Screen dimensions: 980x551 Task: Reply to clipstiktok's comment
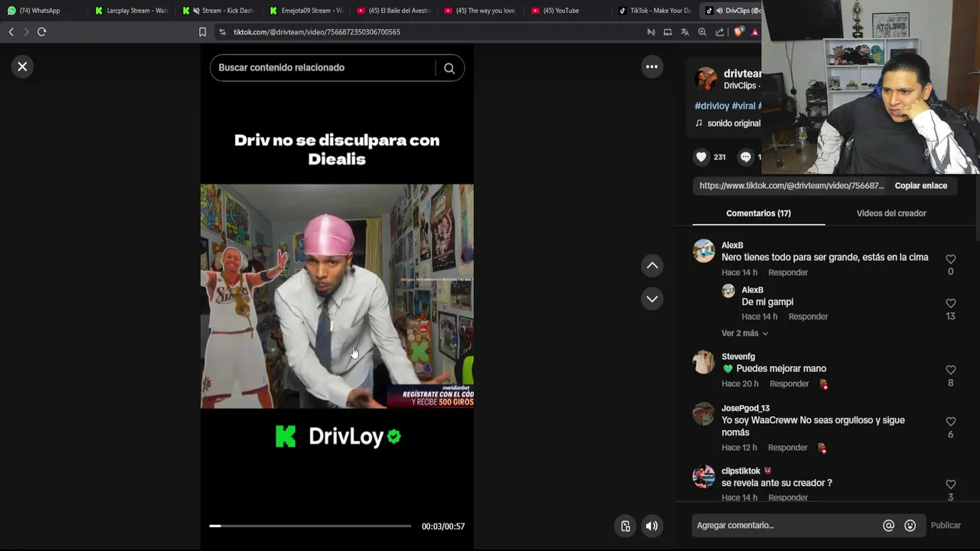click(788, 497)
